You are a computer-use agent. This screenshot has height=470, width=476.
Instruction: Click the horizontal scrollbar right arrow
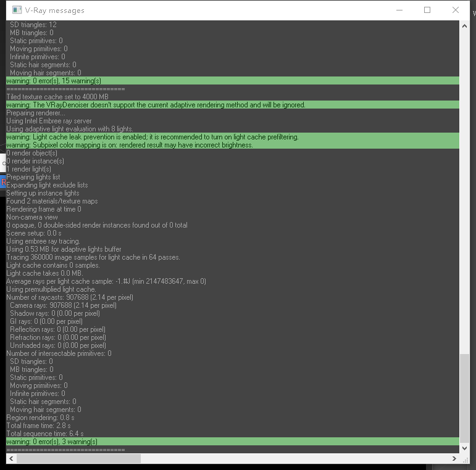coord(454,458)
